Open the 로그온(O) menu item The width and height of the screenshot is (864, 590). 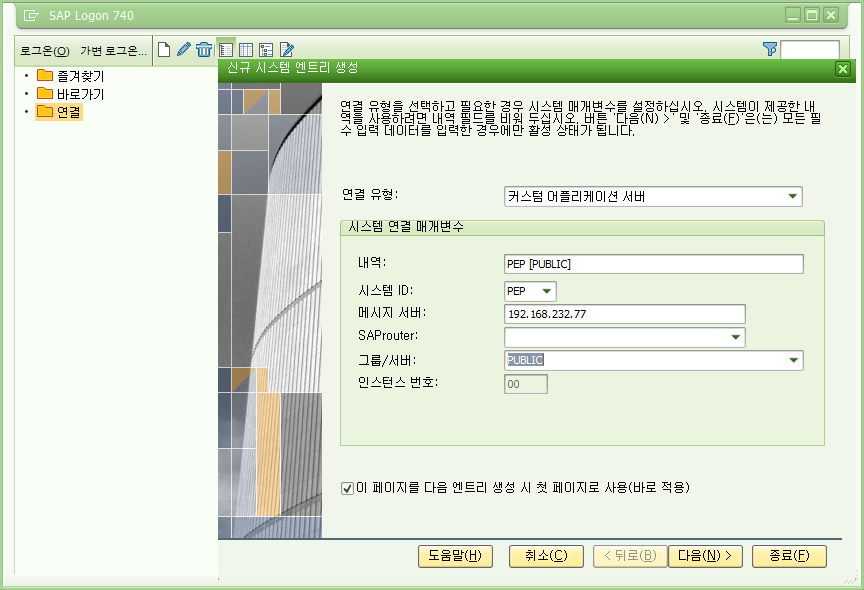(x=45, y=50)
